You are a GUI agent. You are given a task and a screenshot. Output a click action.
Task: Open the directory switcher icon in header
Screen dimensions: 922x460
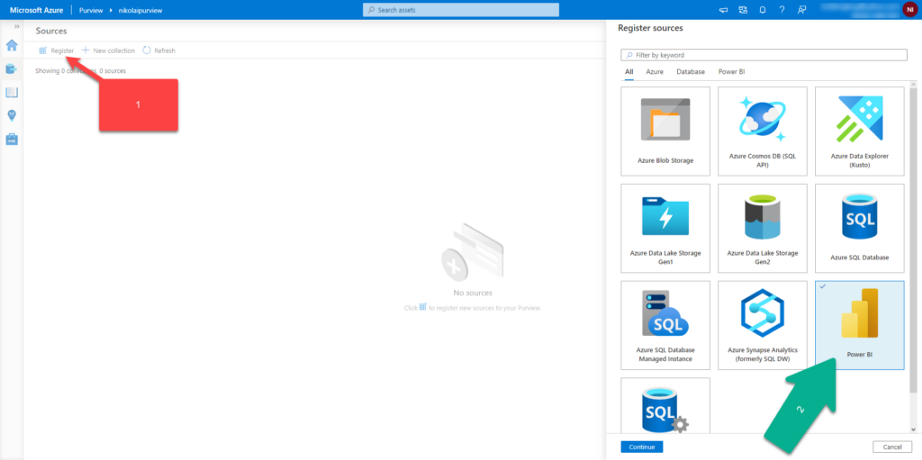point(743,10)
